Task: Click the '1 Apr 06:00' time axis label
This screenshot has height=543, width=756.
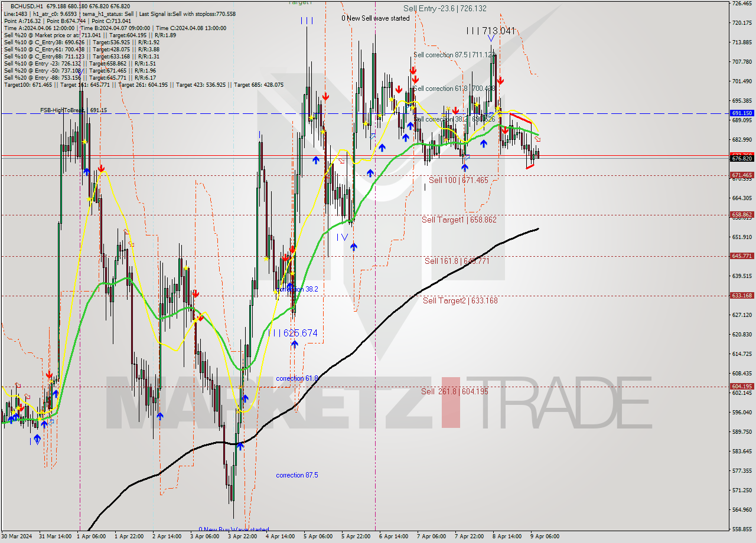Action: [x=91, y=537]
